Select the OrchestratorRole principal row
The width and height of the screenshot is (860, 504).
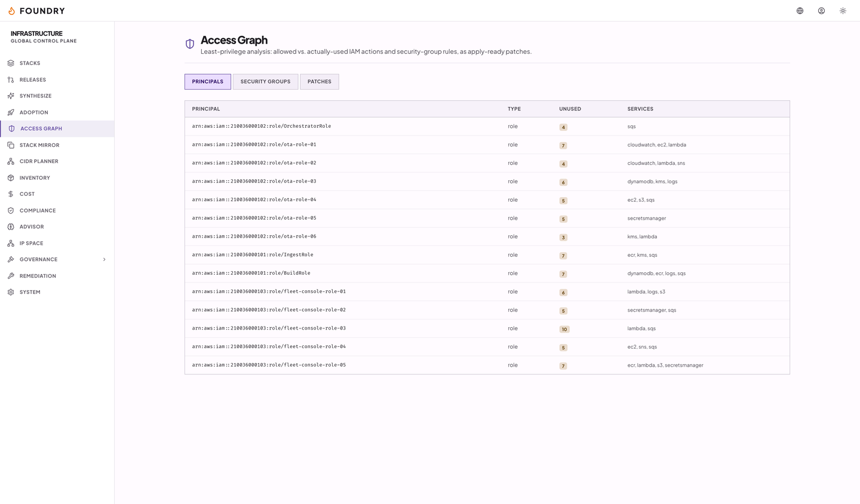(487, 127)
